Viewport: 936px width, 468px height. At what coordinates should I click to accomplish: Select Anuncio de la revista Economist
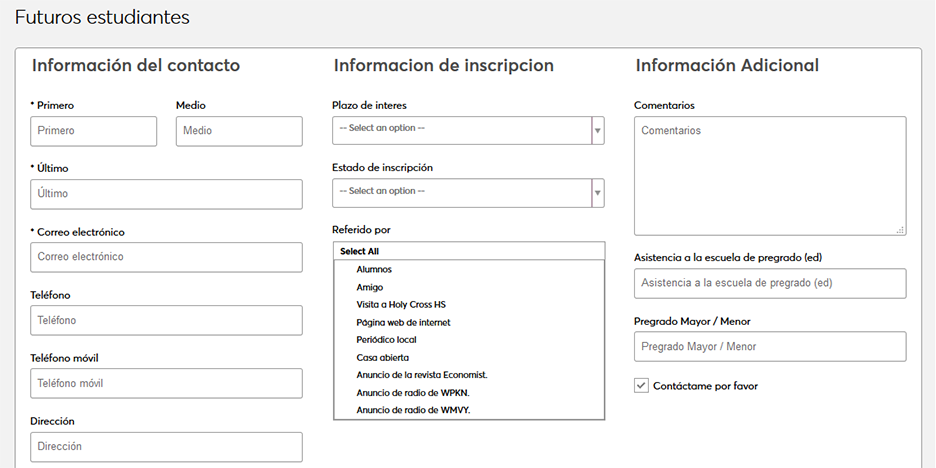tap(421, 375)
